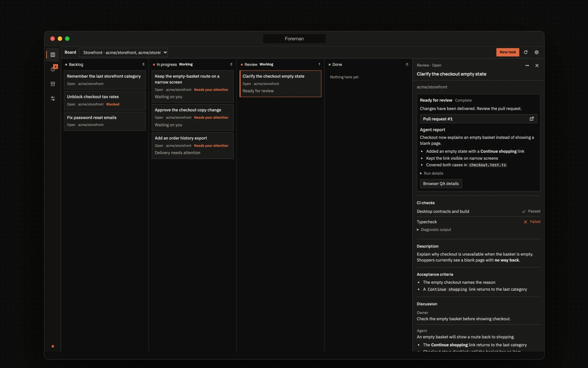588x368 pixels.
Task: Click the Backlog column header
Action: (105, 64)
